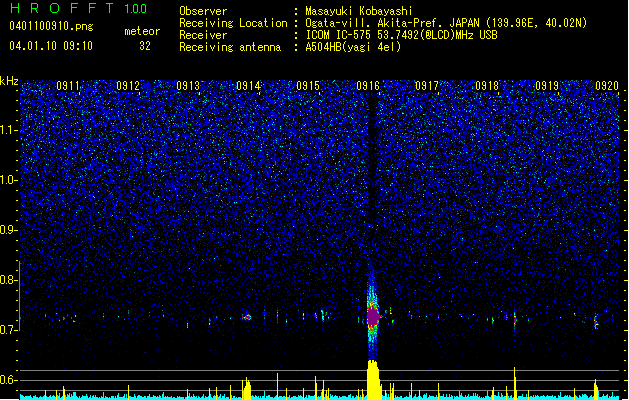Click the version number 1.0.0
Image resolution: width=629 pixels, height=400 pixels.
click(x=136, y=8)
